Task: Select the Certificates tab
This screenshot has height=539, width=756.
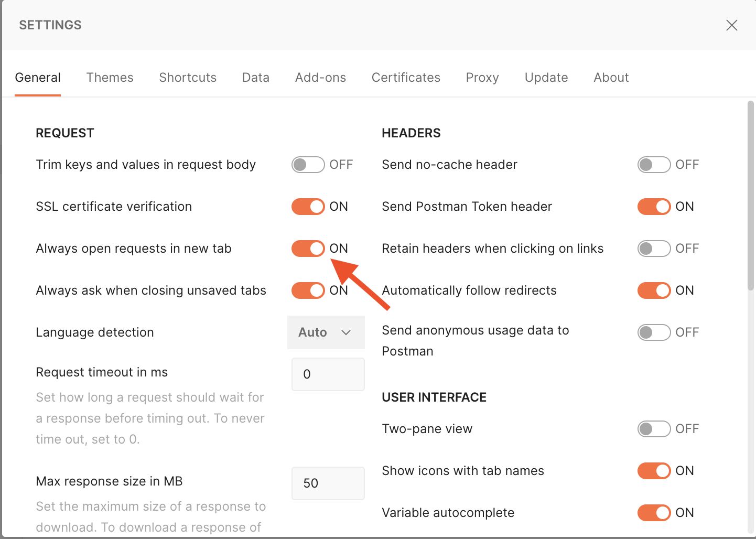Action: click(x=406, y=77)
